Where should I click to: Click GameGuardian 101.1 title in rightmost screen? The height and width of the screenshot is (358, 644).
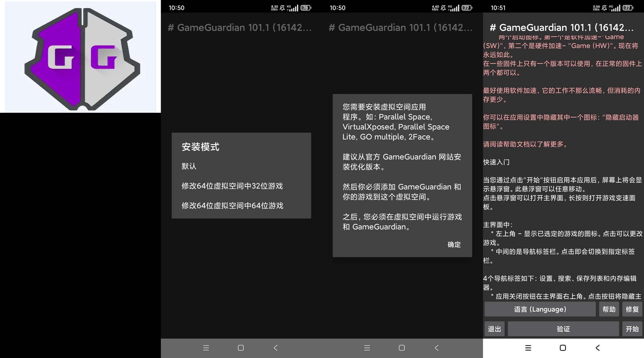click(562, 27)
